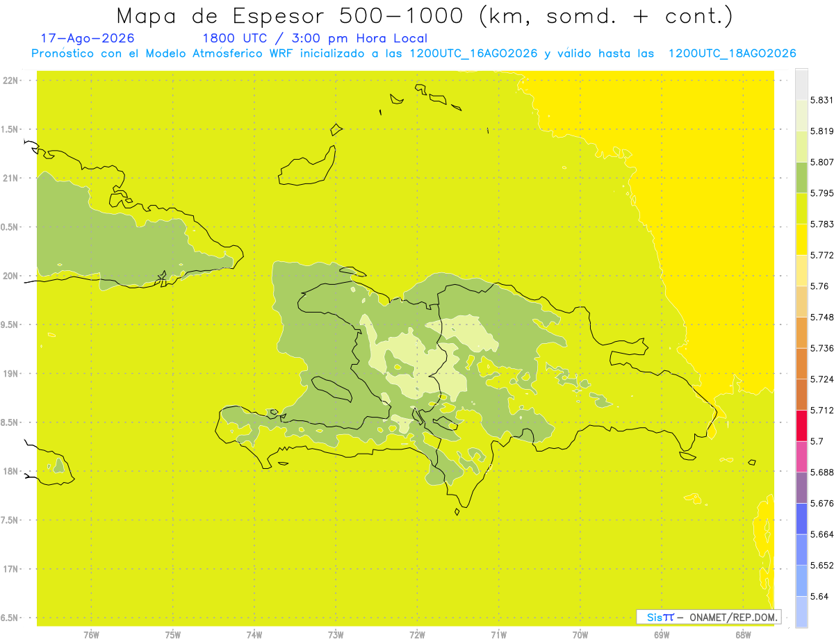Click the longitude axis label 70W
Screen dimensions: 834x644
(x=580, y=634)
